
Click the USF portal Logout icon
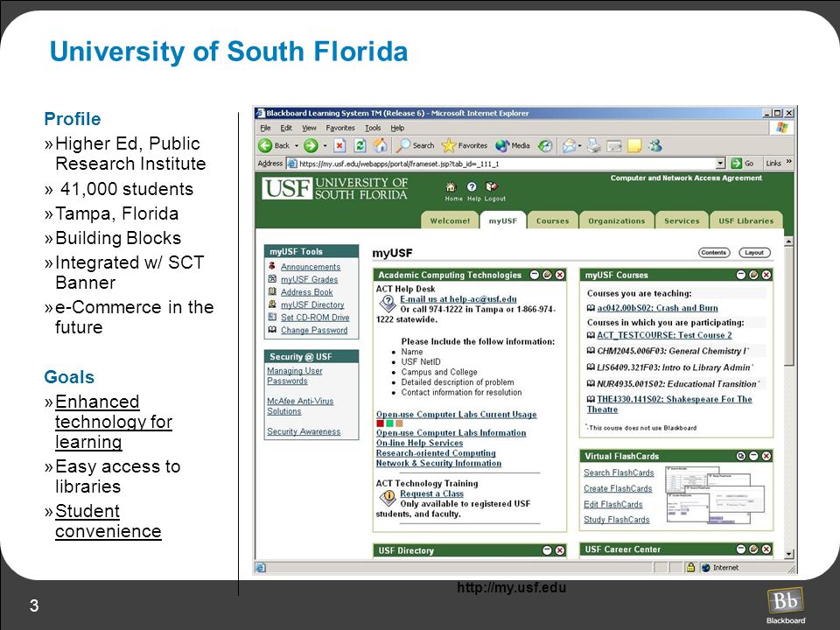(491, 186)
